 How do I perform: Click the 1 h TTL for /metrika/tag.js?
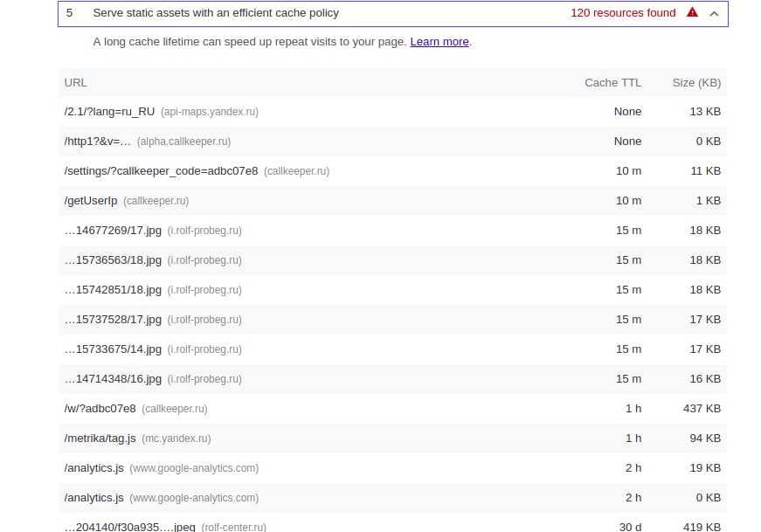(x=633, y=439)
